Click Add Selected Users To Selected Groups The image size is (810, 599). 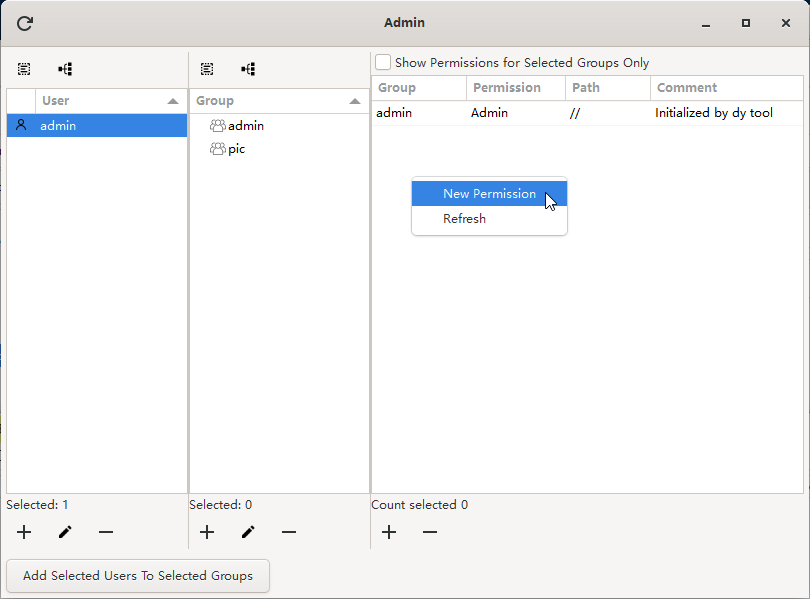click(137, 576)
